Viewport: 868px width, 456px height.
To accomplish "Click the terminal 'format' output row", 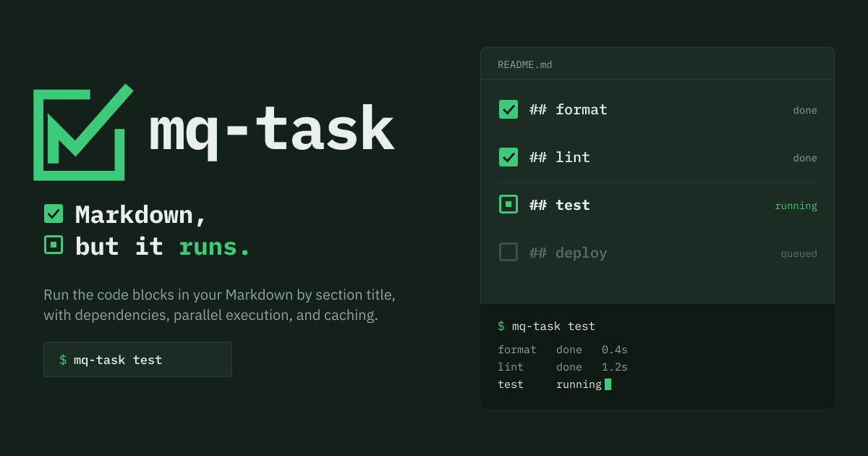I will click(563, 350).
